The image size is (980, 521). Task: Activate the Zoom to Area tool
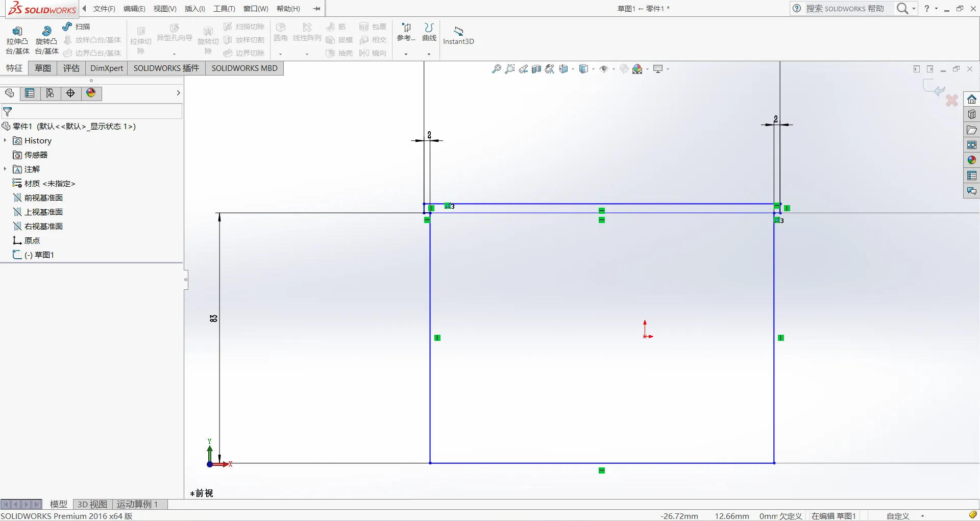coord(509,69)
